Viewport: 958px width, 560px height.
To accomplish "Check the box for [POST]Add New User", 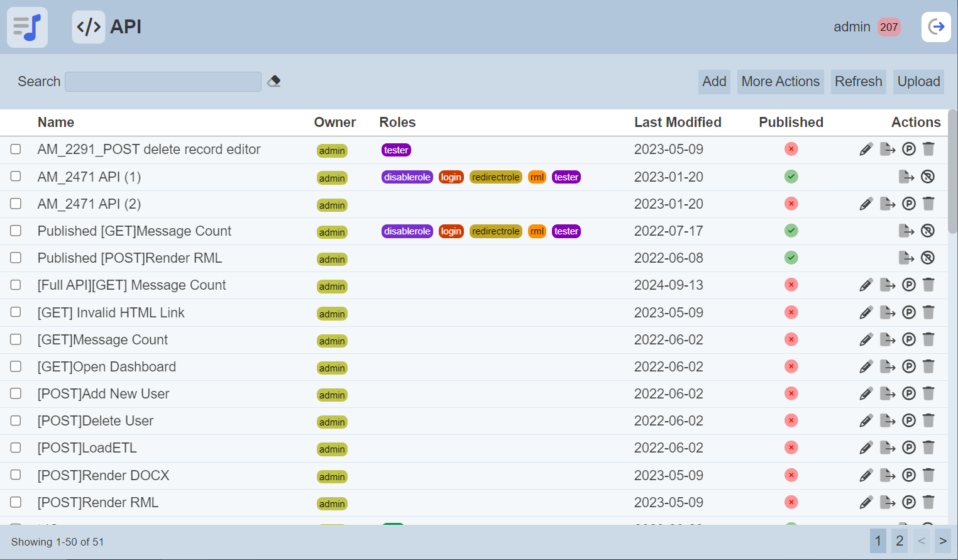I will (16, 393).
